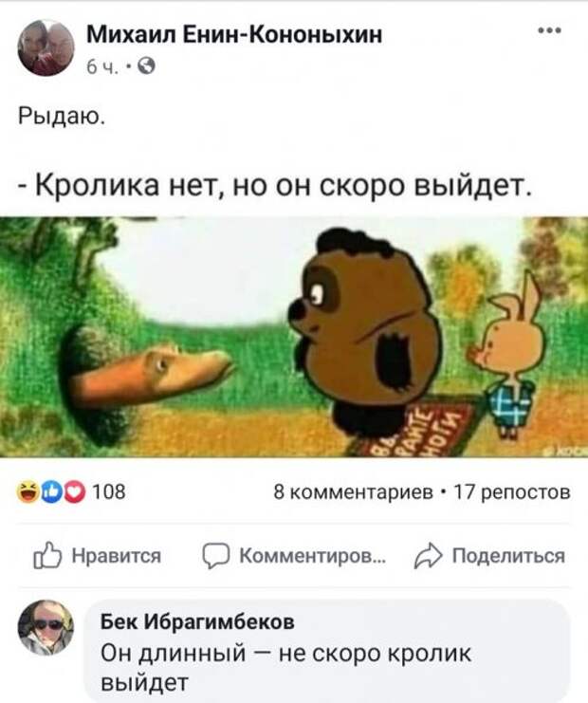Screen dimensions: 588x703
Task: Click the blue thumbs-up reaction icon
Action: (x=51, y=492)
